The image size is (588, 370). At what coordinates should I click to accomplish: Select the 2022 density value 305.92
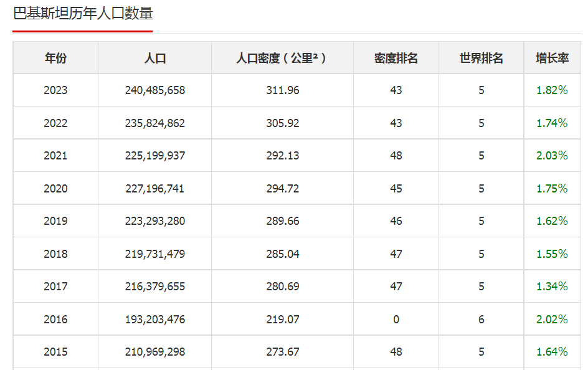point(282,123)
